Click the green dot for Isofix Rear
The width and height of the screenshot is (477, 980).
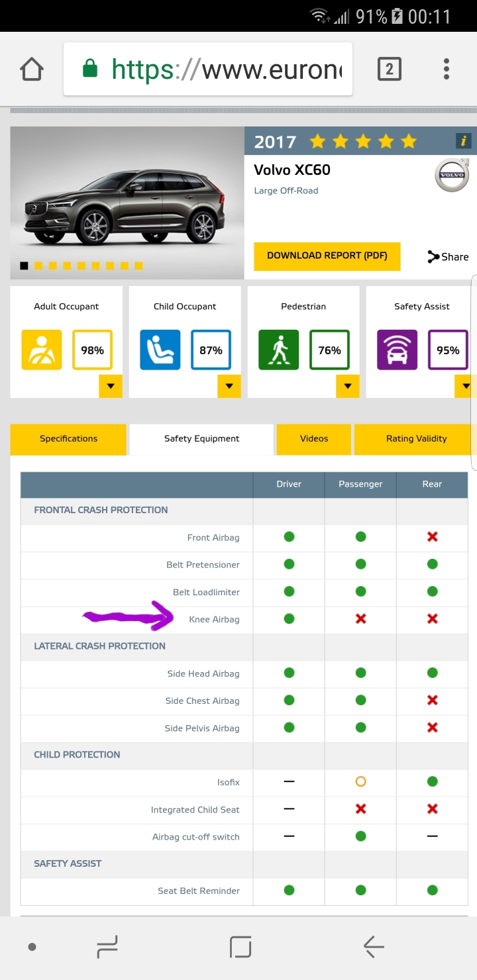pos(433,781)
